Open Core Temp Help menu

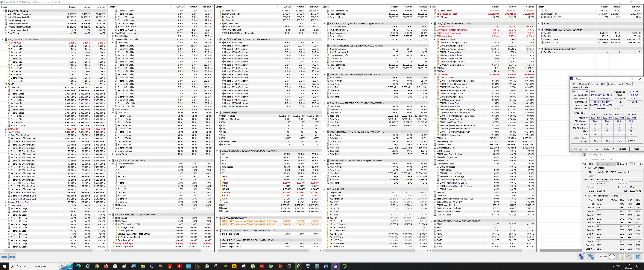click(610, 159)
